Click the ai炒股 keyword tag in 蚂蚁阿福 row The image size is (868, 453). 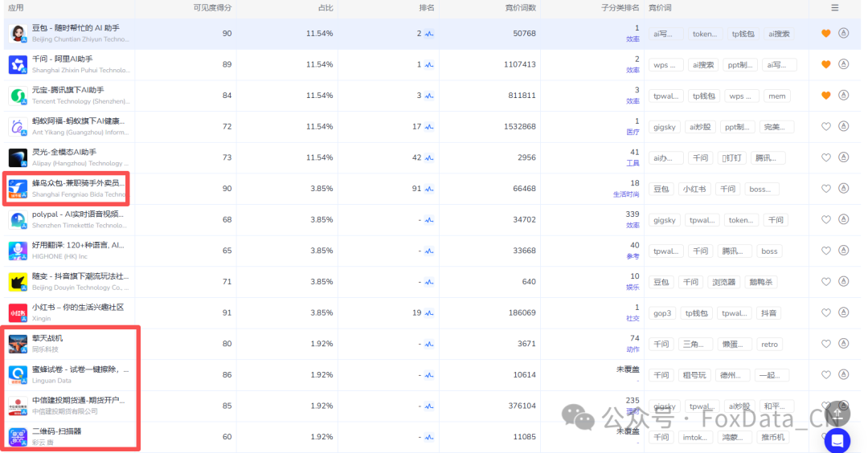(700, 127)
